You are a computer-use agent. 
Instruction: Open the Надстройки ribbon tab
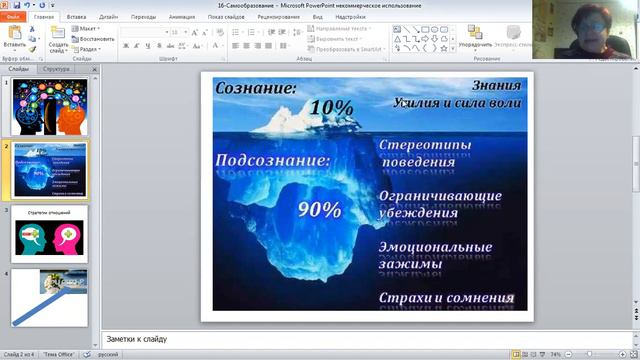point(350,17)
